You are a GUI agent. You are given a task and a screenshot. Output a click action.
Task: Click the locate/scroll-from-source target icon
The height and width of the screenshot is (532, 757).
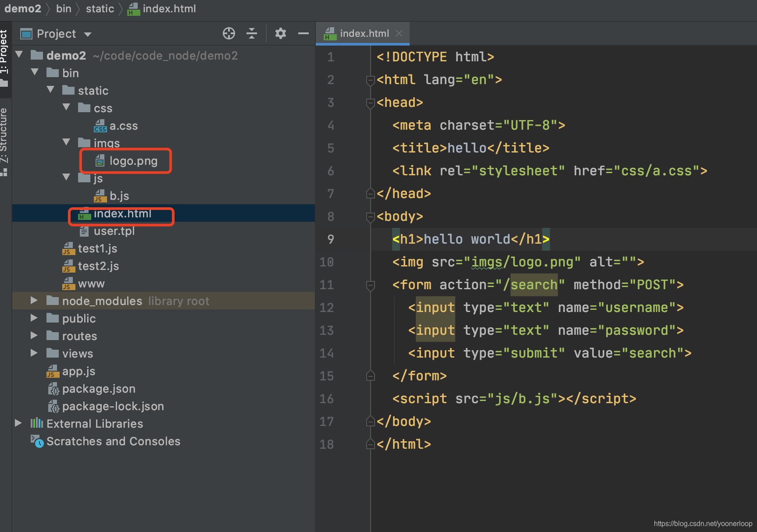coord(229,33)
